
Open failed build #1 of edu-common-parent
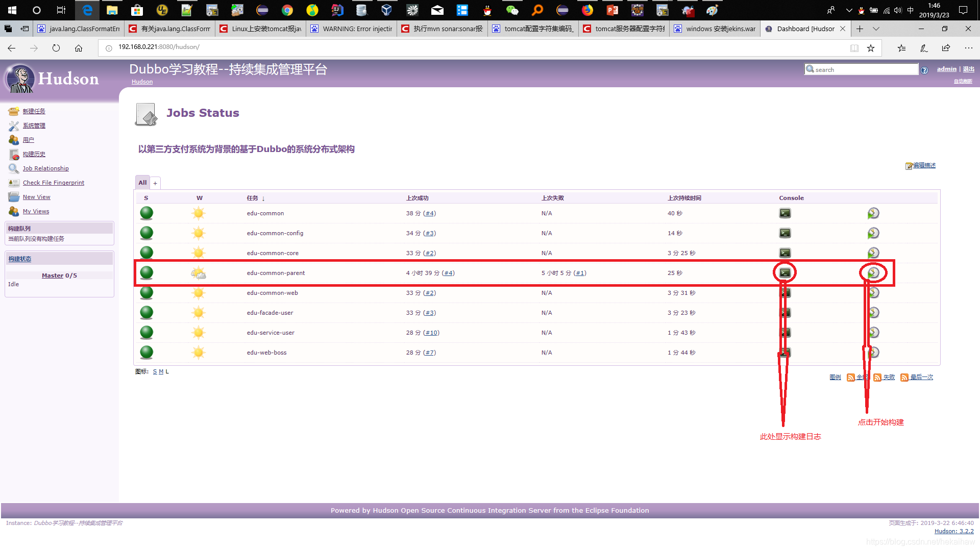click(580, 273)
